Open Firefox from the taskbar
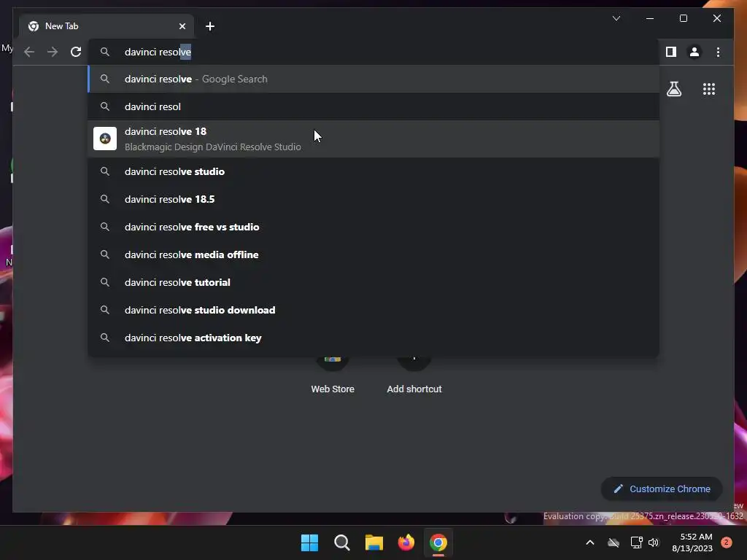 click(x=406, y=542)
